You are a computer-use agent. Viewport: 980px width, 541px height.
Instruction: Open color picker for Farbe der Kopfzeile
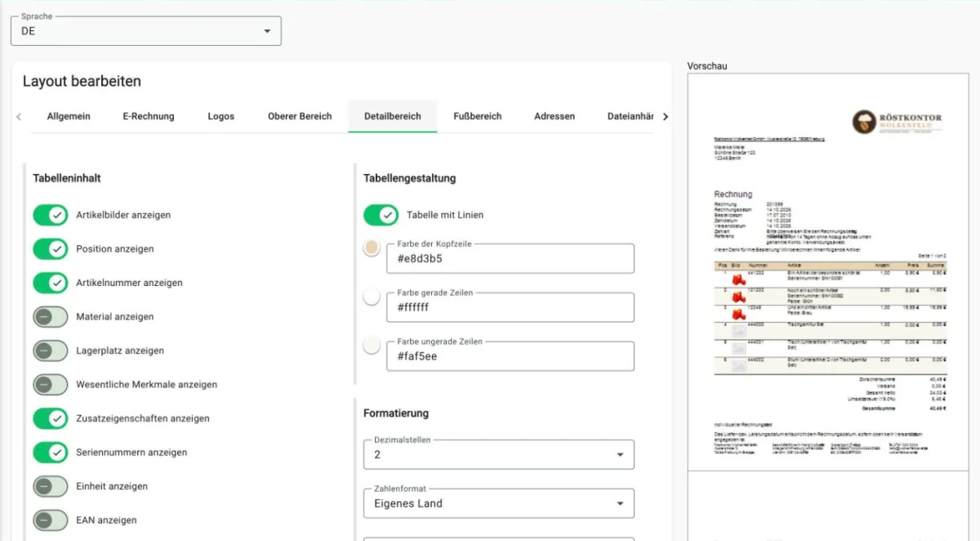click(372, 248)
